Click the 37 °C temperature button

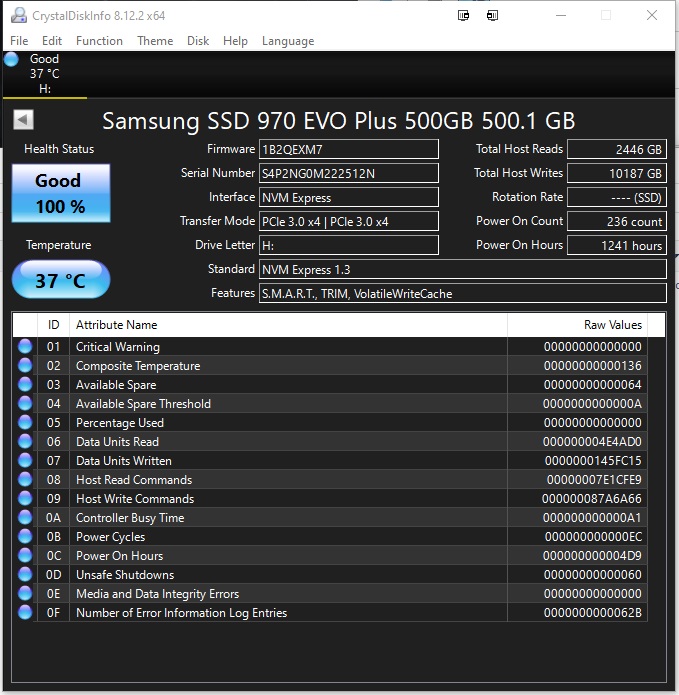pyautogui.click(x=61, y=280)
